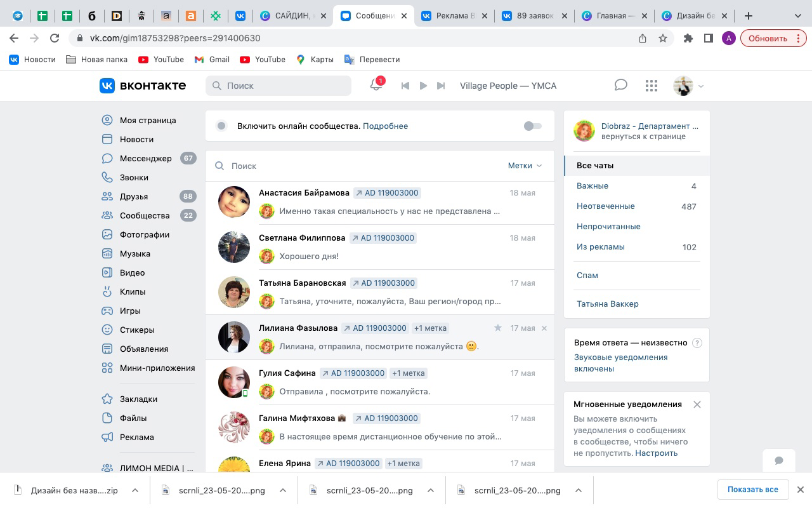Open new browser tab
The width and height of the screenshot is (812, 508).
(x=749, y=16)
